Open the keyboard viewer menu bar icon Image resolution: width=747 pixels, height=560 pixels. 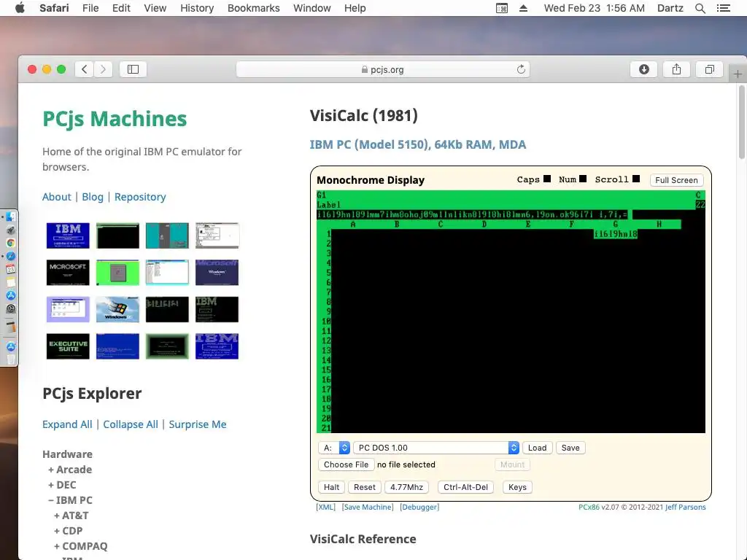[x=502, y=8]
